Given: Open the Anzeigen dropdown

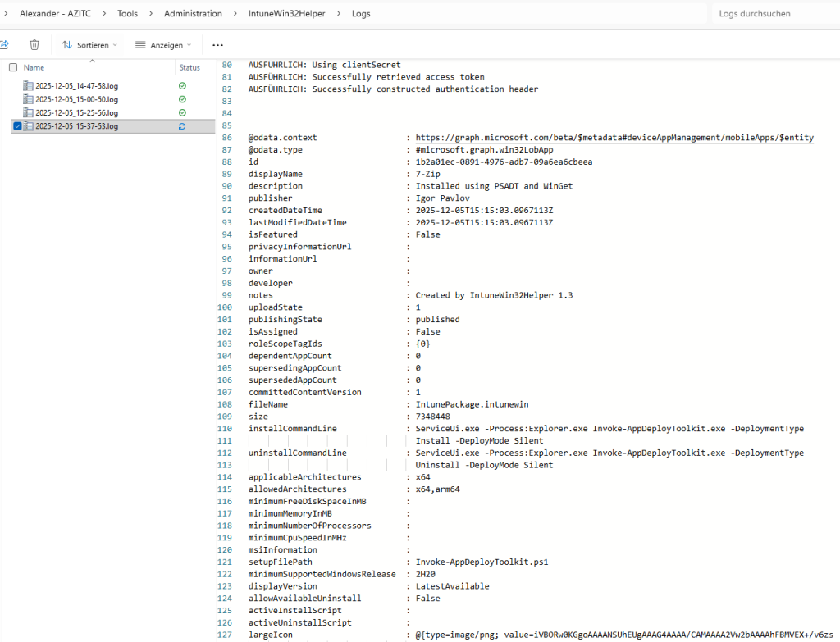Looking at the screenshot, I should click(x=162, y=45).
